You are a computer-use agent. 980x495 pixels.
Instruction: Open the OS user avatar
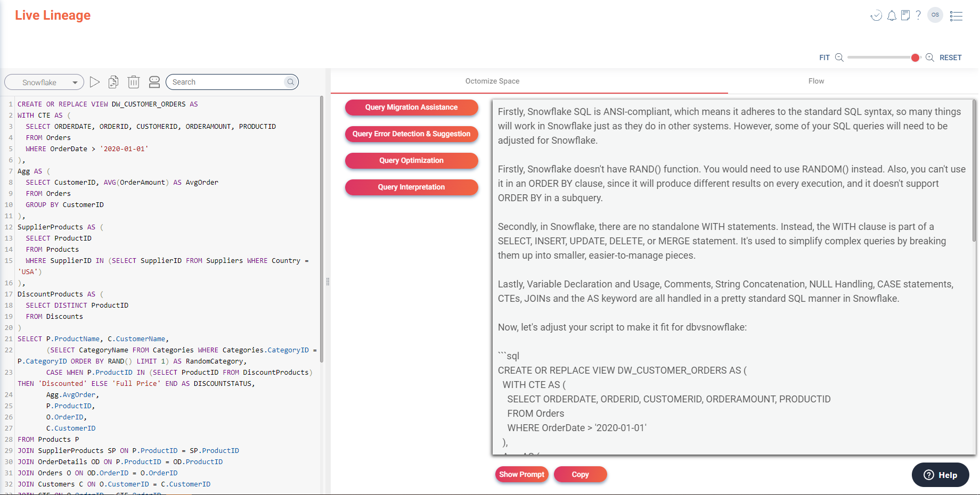(x=935, y=15)
